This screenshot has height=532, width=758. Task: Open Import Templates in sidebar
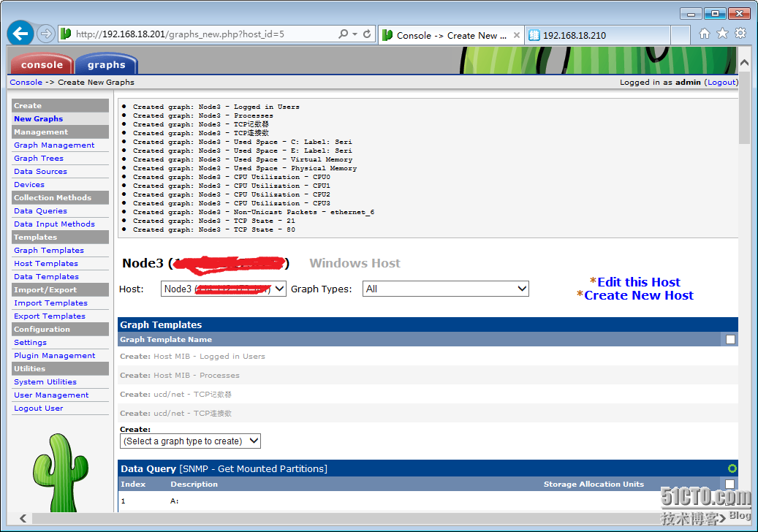point(50,303)
